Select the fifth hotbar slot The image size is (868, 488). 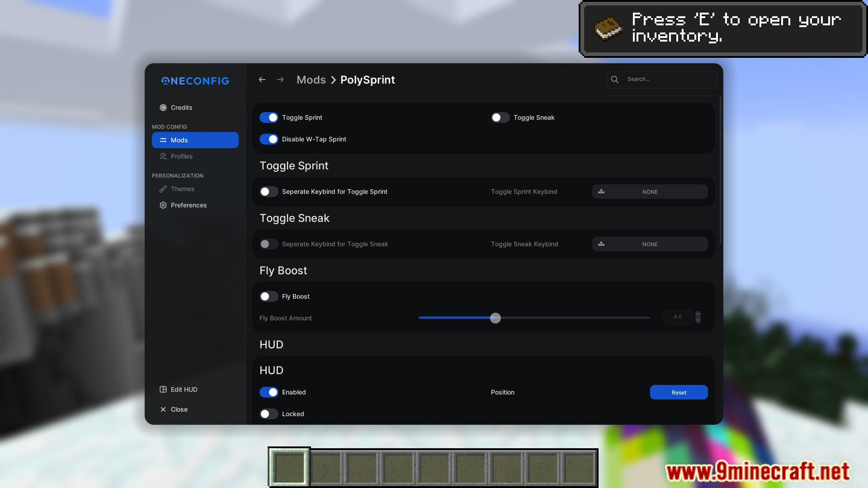[434, 468]
